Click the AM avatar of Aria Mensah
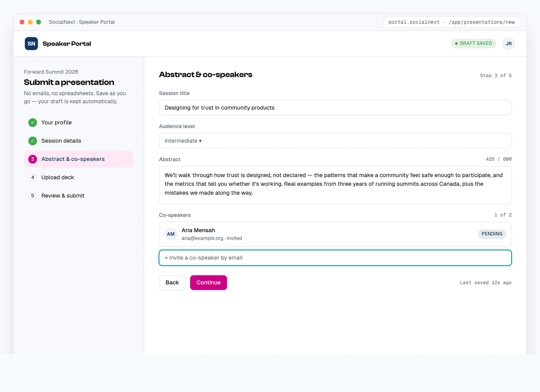The width and height of the screenshot is (540, 392). [x=171, y=234]
